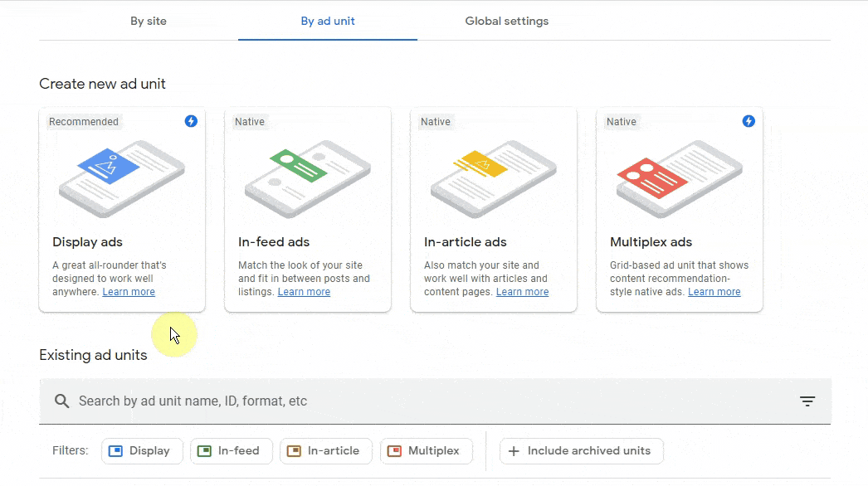This screenshot has width=868, height=486.
Task: Open Learn more link for Multiplex ads
Action: [714, 292]
